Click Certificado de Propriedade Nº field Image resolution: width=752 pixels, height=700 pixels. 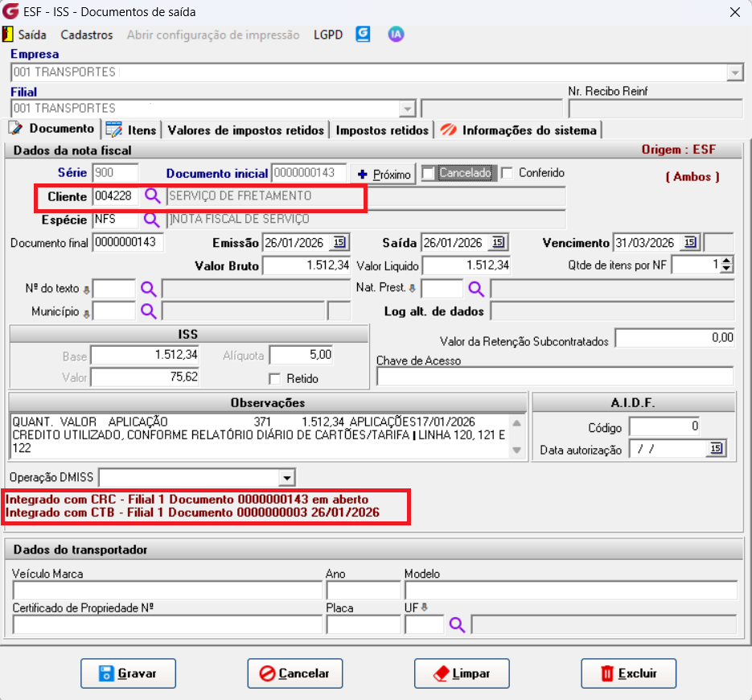coord(167,624)
